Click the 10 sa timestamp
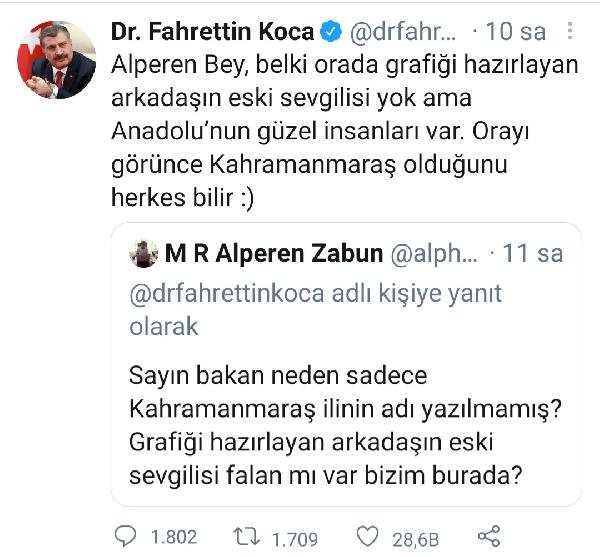The width and height of the screenshot is (600, 557). [515, 32]
